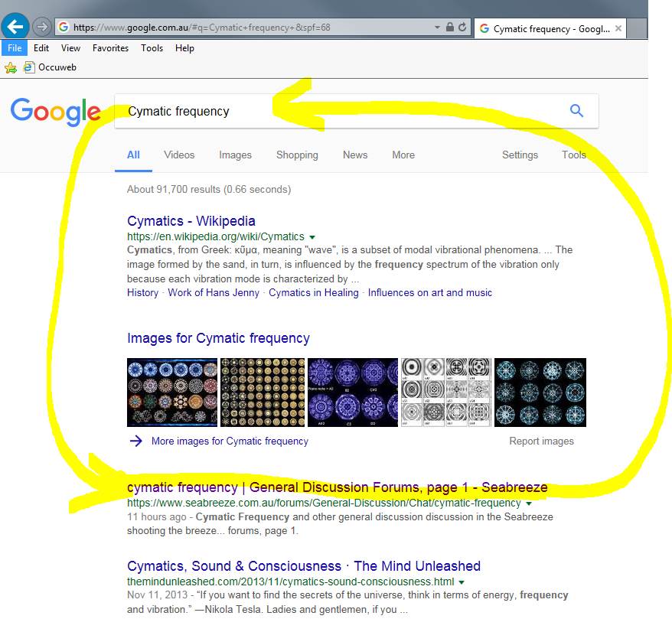Image resolution: width=672 pixels, height=632 pixels.
Task: Open the Favorites menu
Action: 110,48
